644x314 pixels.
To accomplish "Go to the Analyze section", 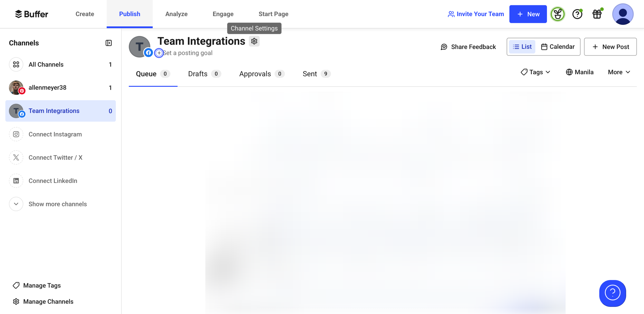I will click(x=176, y=14).
